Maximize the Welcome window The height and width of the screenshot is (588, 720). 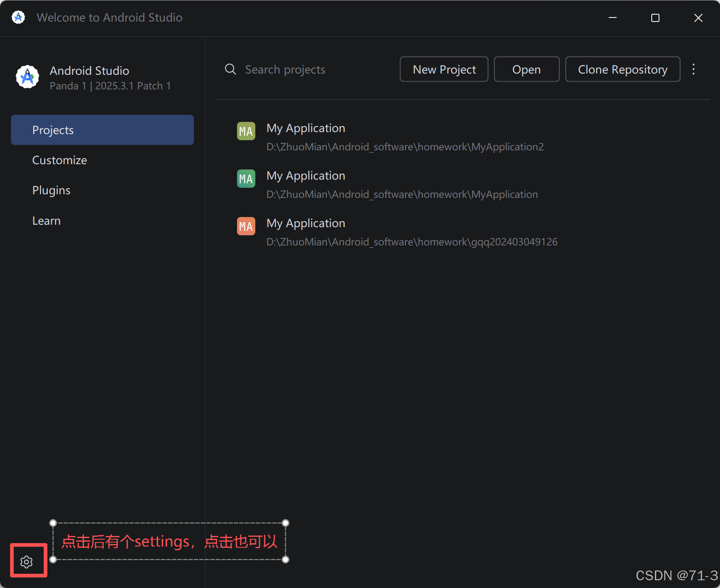655,18
